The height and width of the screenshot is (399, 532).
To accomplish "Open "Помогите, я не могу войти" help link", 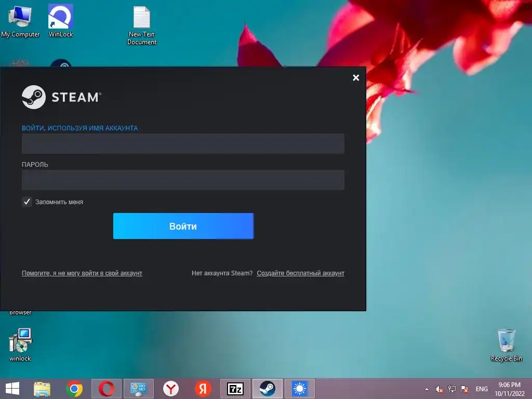I will tap(82, 273).
